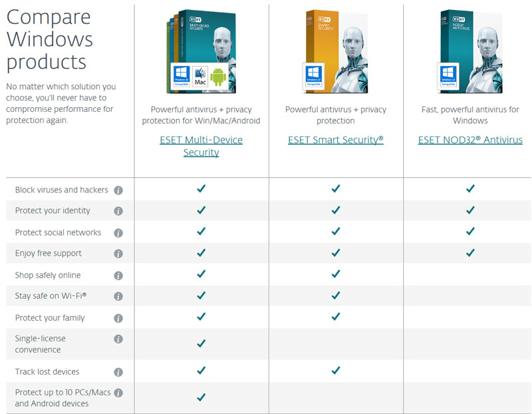Click 'Stay safe on Wi-Fi' row label

coord(51,296)
